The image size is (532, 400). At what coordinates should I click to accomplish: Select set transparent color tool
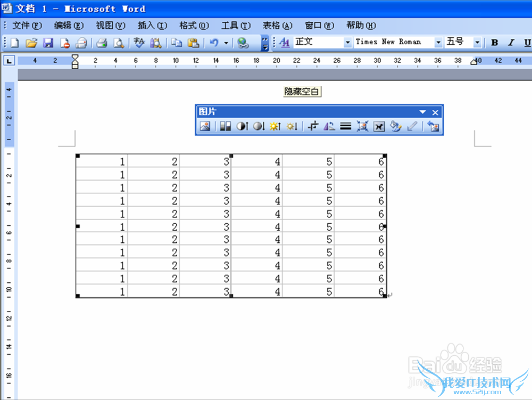[412, 126]
